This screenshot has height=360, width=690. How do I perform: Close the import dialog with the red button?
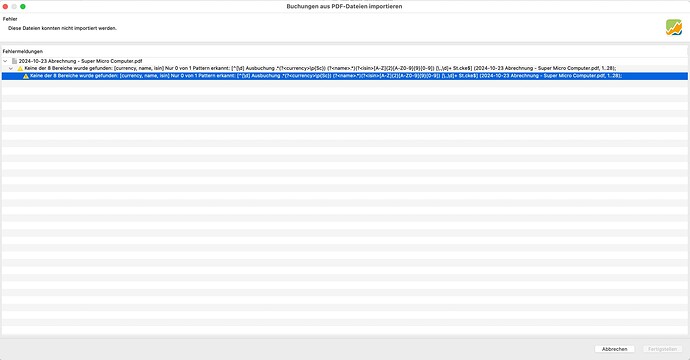pos(5,6)
